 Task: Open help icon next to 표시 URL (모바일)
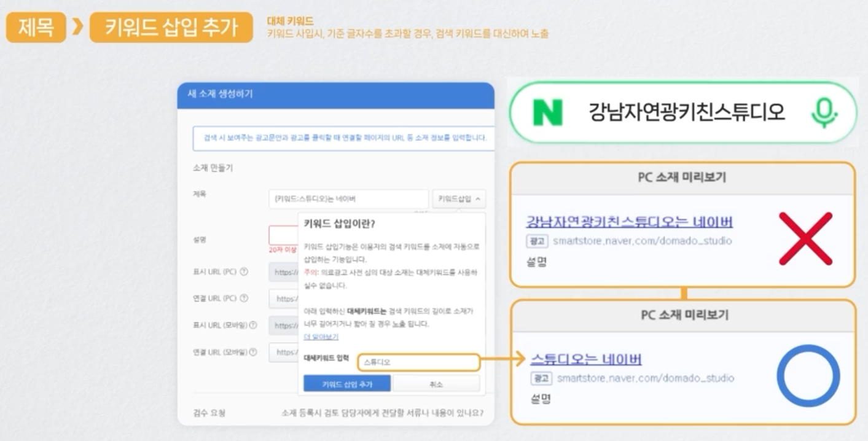(252, 326)
